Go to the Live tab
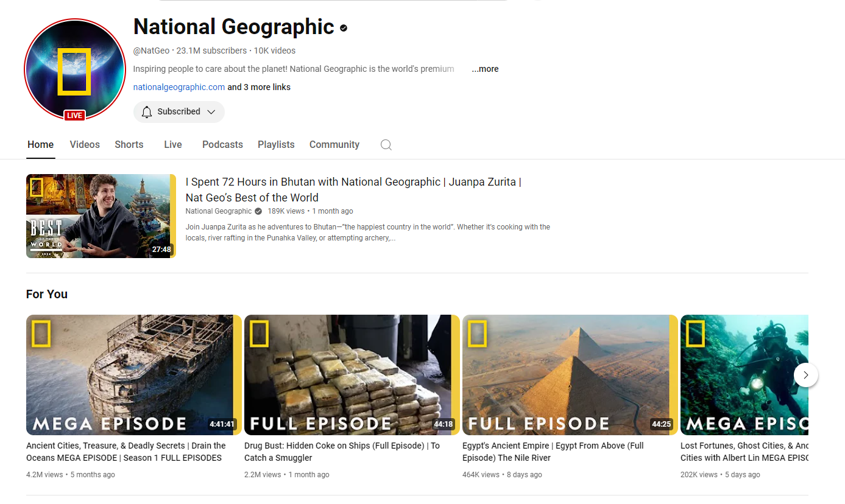The width and height of the screenshot is (845, 504). click(173, 145)
